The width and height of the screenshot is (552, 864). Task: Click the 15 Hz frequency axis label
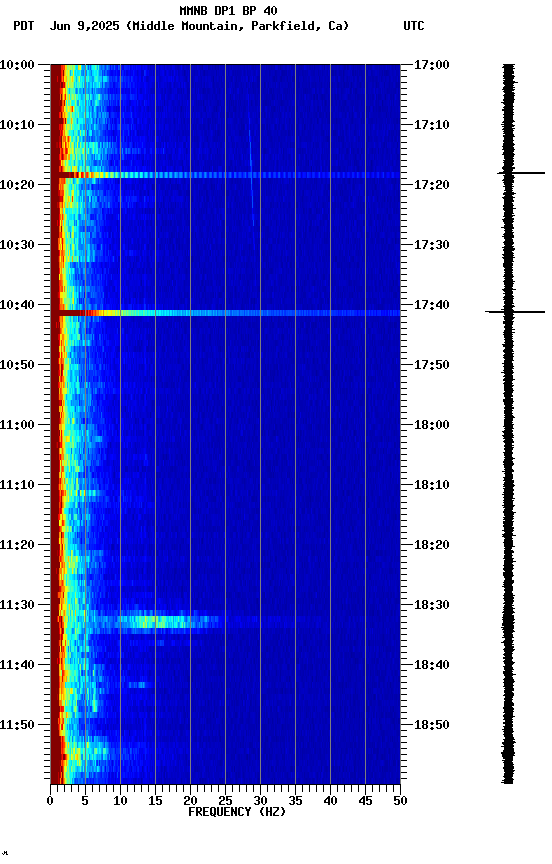tap(155, 801)
